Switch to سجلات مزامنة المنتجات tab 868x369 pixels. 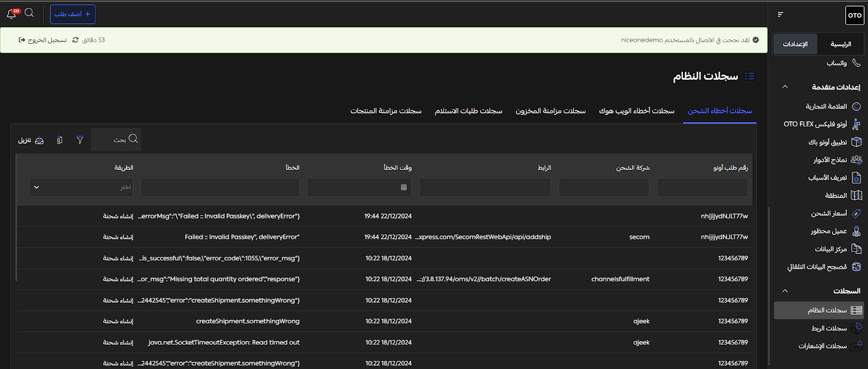[x=386, y=111]
